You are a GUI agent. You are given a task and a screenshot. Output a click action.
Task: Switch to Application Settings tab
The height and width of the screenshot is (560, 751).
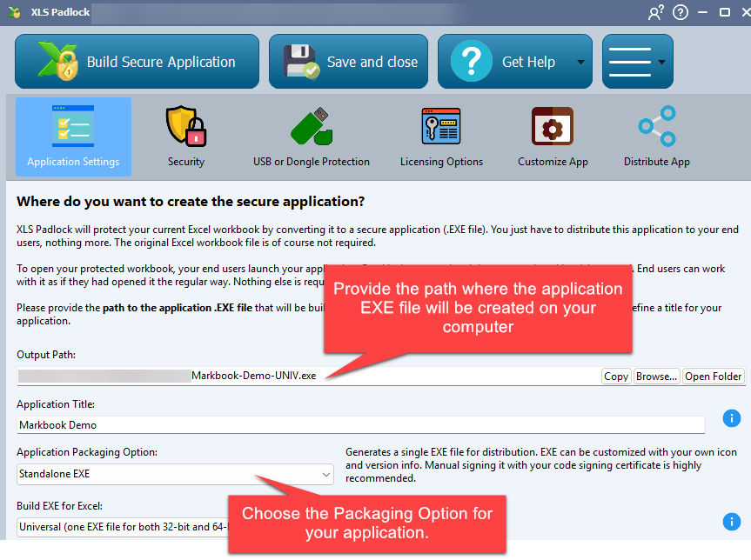pos(74,137)
